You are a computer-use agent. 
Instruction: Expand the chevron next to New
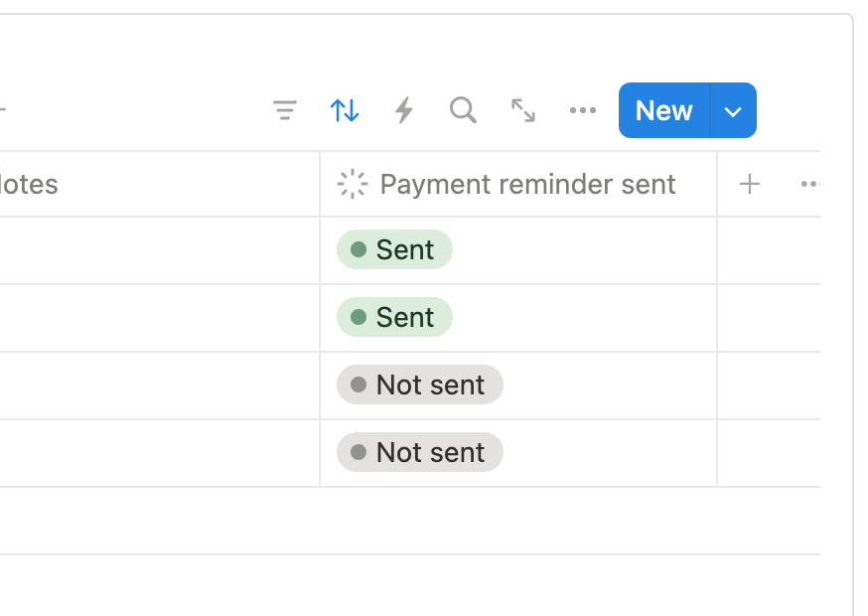(733, 110)
